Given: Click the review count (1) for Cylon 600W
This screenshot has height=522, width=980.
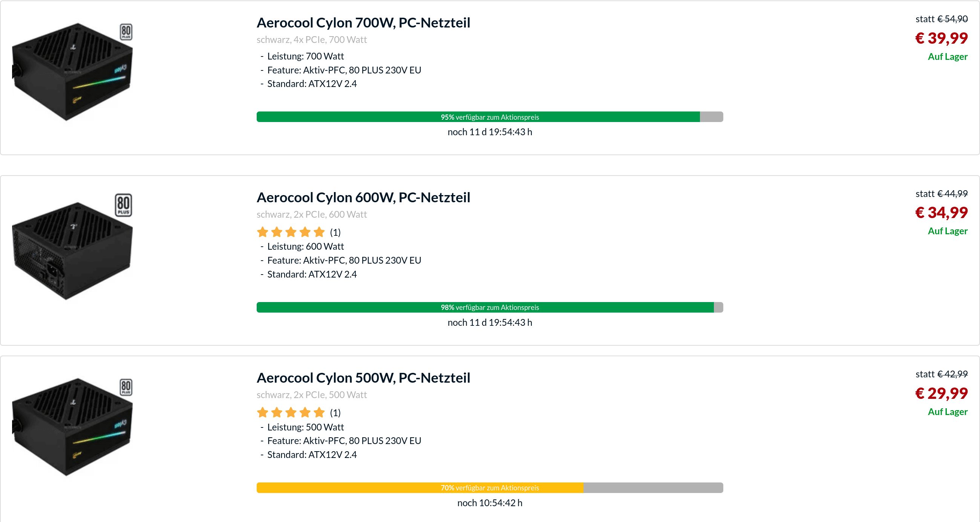Looking at the screenshot, I should 335,232.
